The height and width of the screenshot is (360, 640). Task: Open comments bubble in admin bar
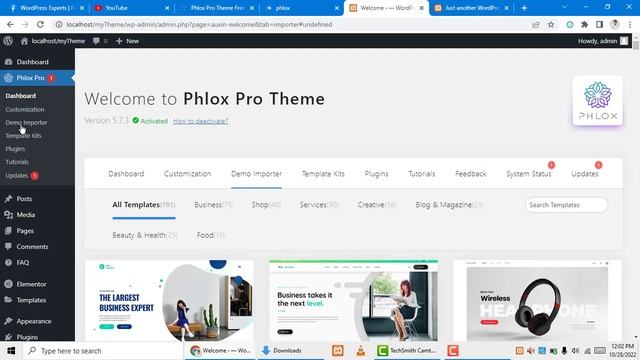(x=100, y=41)
